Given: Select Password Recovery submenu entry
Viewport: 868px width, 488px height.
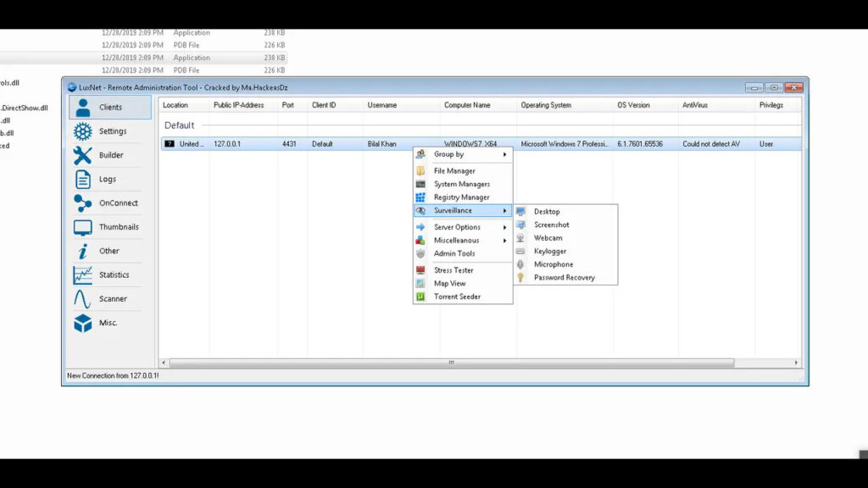Looking at the screenshot, I should coord(565,278).
